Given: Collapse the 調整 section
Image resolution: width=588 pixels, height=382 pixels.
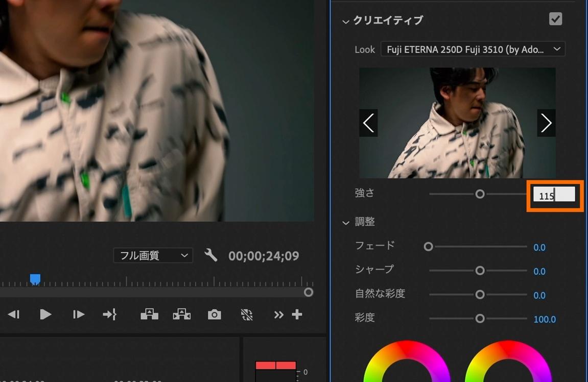Looking at the screenshot, I should click(345, 223).
